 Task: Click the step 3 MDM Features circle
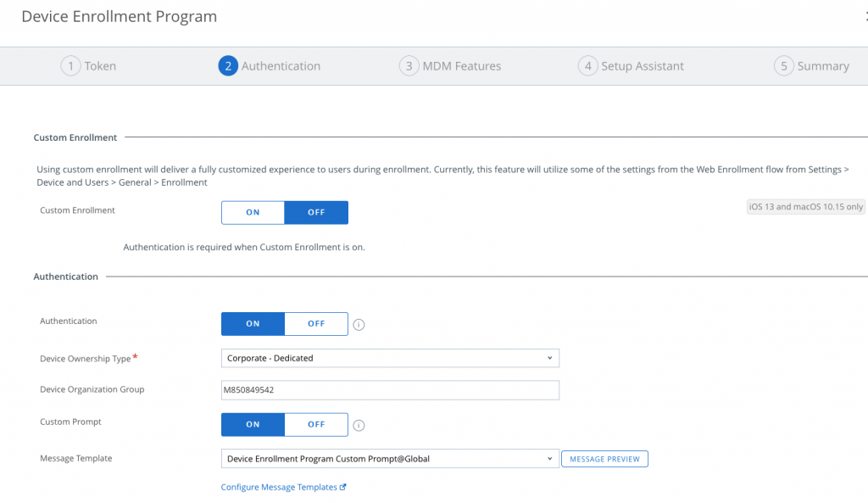(x=409, y=66)
